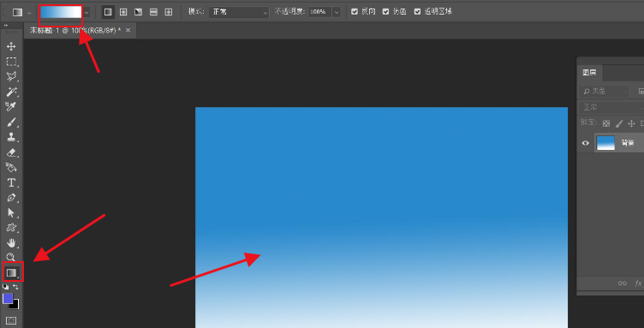The height and width of the screenshot is (328, 644).
Task: Select the Pen tool
Action: tap(11, 198)
